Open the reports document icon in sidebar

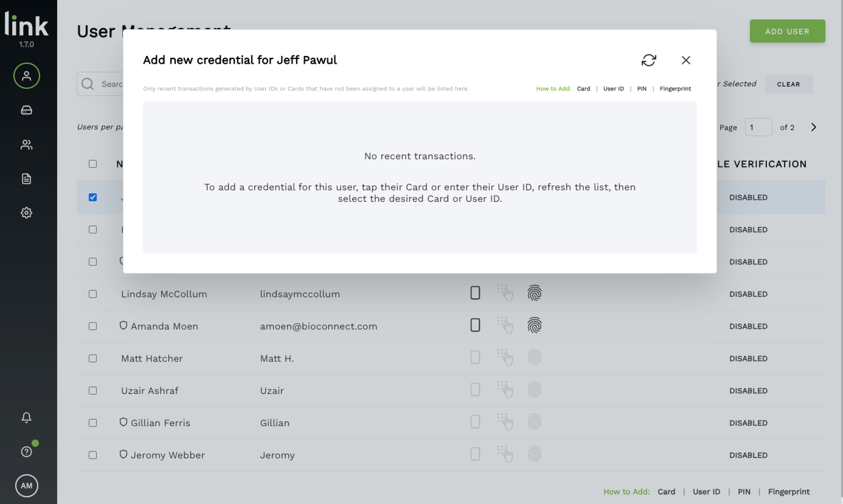coord(26,179)
